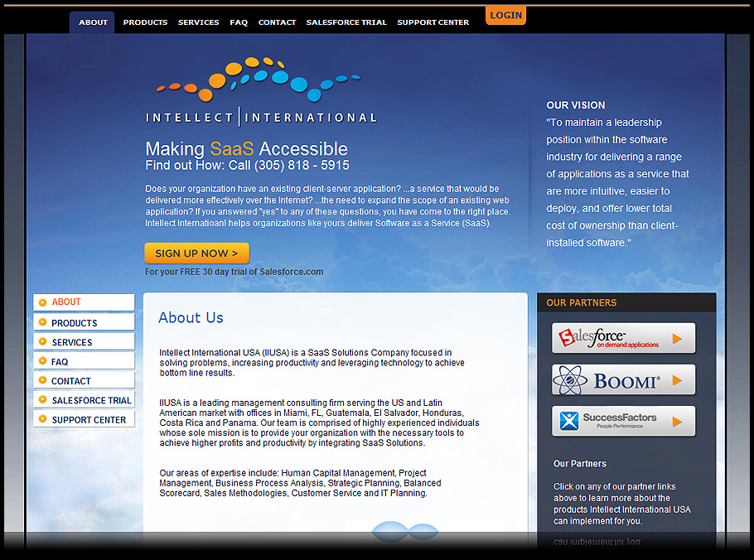Click the orange LOGIN button
This screenshot has width=754, height=560.
(505, 16)
